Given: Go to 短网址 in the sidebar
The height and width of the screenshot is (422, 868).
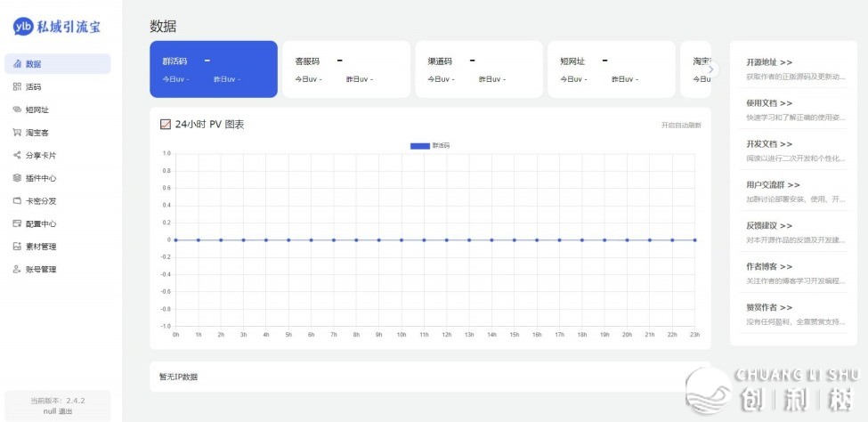Looking at the screenshot, I should 58,110.
